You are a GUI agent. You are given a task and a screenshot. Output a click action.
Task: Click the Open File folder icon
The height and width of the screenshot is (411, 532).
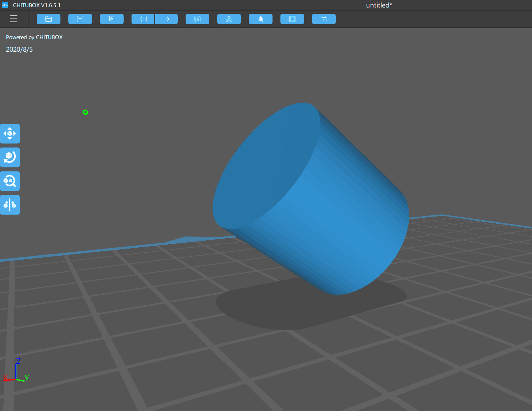pyautogui.click(x=49, y=19)
